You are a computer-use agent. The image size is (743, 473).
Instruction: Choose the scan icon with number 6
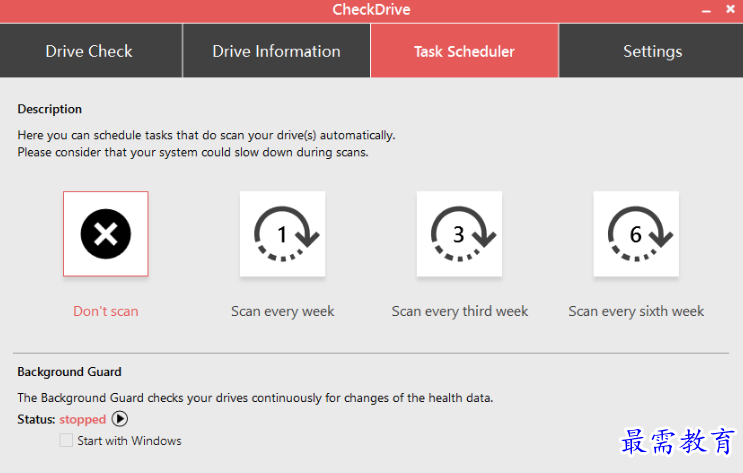(636, 234)
